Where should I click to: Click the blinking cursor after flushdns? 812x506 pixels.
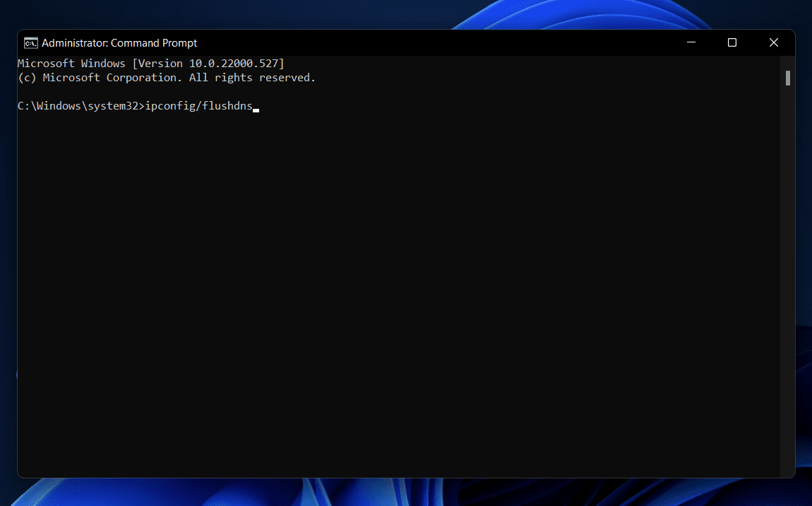point(256,110)
